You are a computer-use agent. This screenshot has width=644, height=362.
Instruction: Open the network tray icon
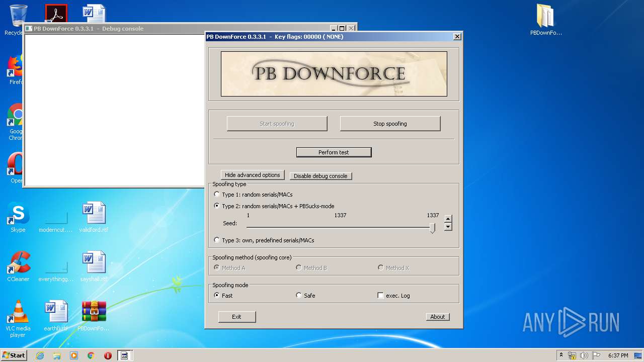(572, 355)
